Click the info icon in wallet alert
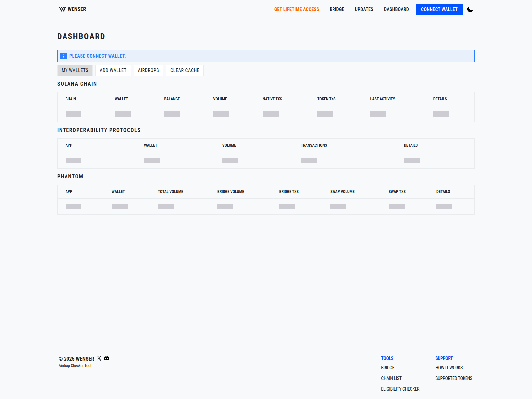This screenshot has width=532, height=399. (x=64, y=56)
